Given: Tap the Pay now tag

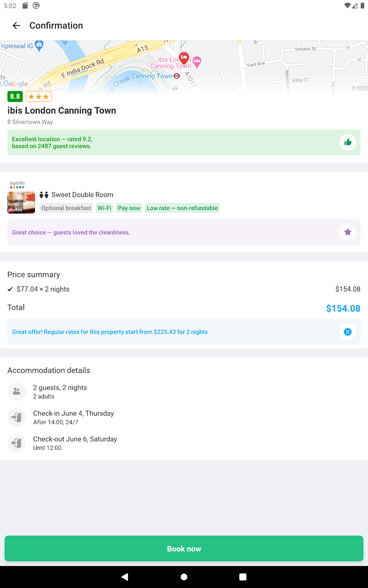Looking at the screenshot, I should click(129, 208).
